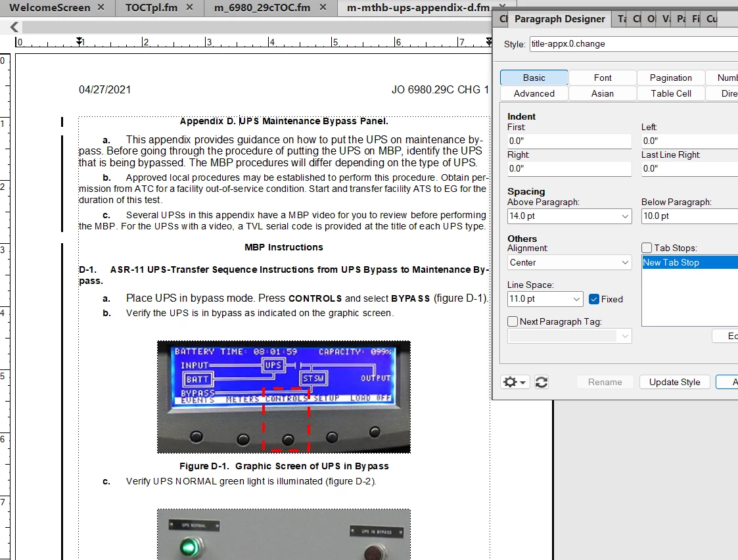The image size is (738, 560).
Task: Click the right indent marker on the ruler
Action: tap(489, 41)
